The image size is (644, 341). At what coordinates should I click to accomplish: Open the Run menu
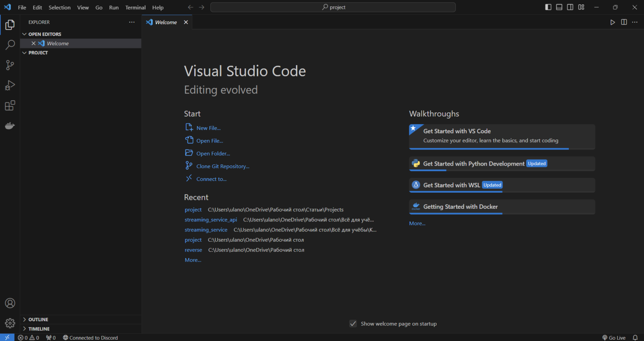pos(114,8)
